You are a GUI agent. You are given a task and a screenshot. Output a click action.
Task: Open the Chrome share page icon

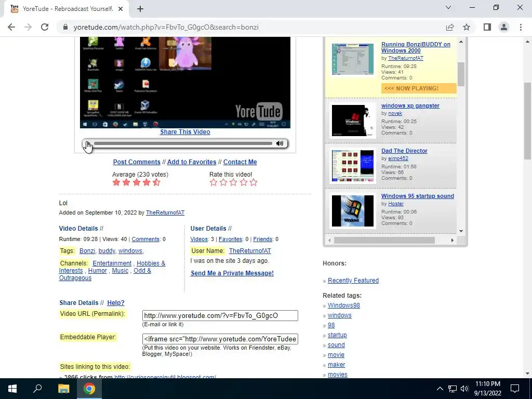point(450,27)
